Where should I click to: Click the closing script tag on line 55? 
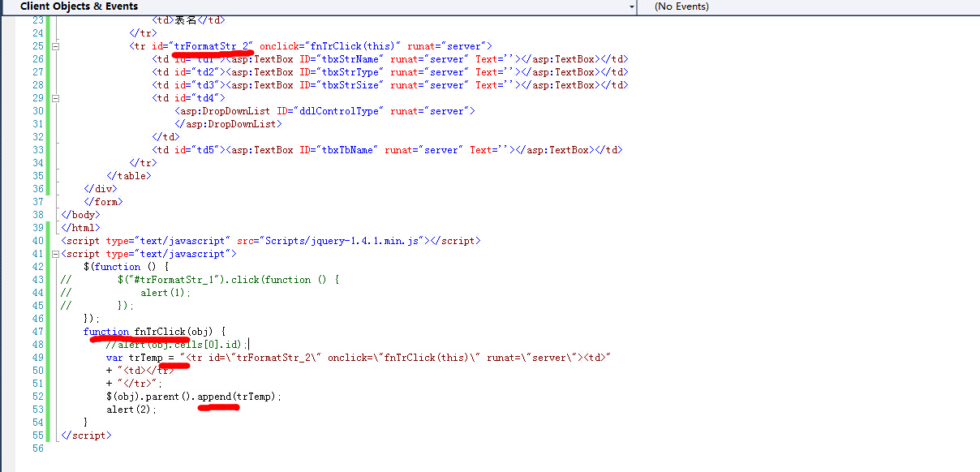point(86,436)
